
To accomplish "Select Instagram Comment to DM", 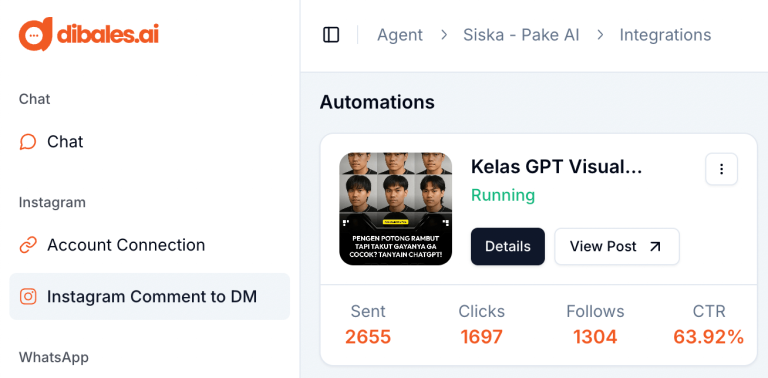I will [149, 296].
